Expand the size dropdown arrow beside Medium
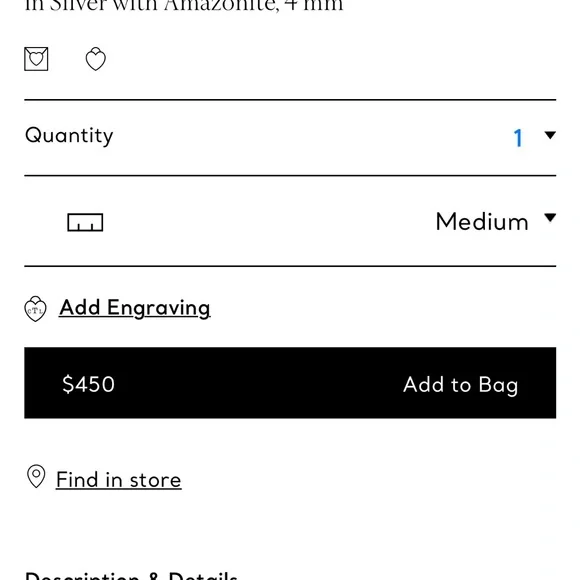Viewport: 580px width, 580px height. click(x=550, y=218)
